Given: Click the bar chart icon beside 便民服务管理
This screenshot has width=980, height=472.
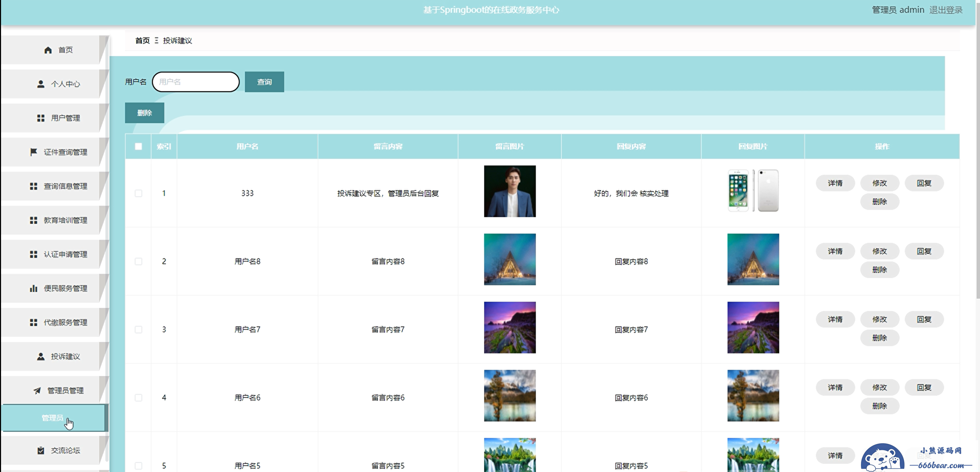Looking at the screenshot, I should 34,289.
